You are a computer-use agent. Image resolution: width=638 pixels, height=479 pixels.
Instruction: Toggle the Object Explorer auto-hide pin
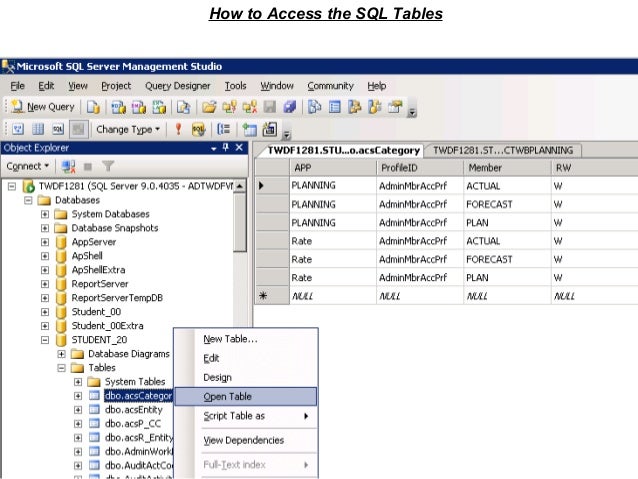[226, 147]
